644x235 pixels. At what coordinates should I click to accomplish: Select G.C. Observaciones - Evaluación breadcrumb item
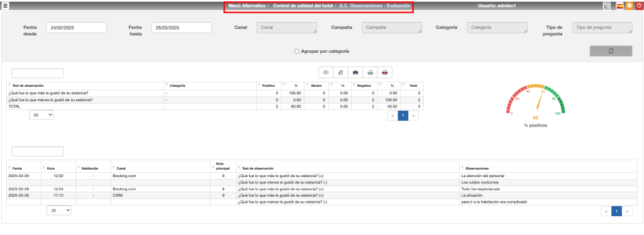coord(375,6)
